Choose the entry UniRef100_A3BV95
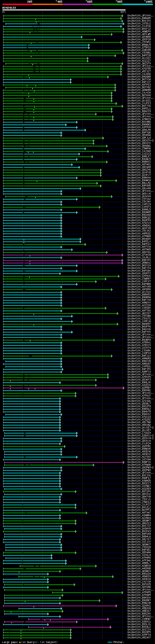This screenshot has width=155, height=644. tap(139, 50)
